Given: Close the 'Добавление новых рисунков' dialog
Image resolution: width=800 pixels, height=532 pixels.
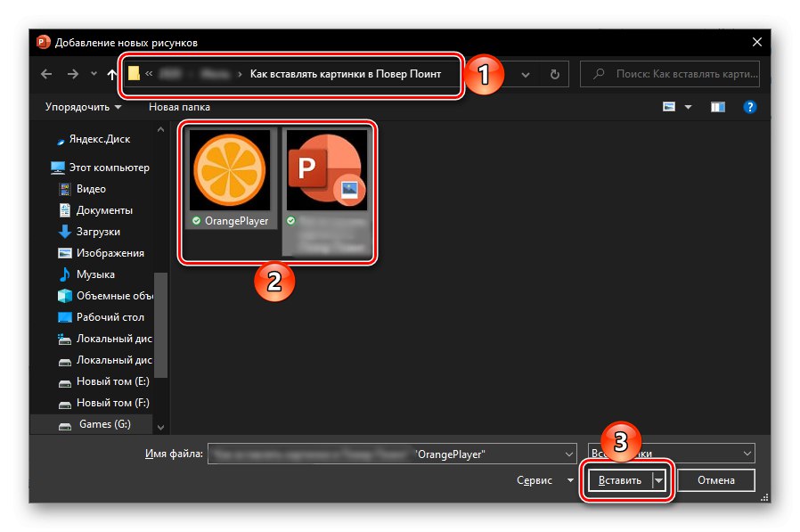Looking at the screenshot, I should (757, 43).
